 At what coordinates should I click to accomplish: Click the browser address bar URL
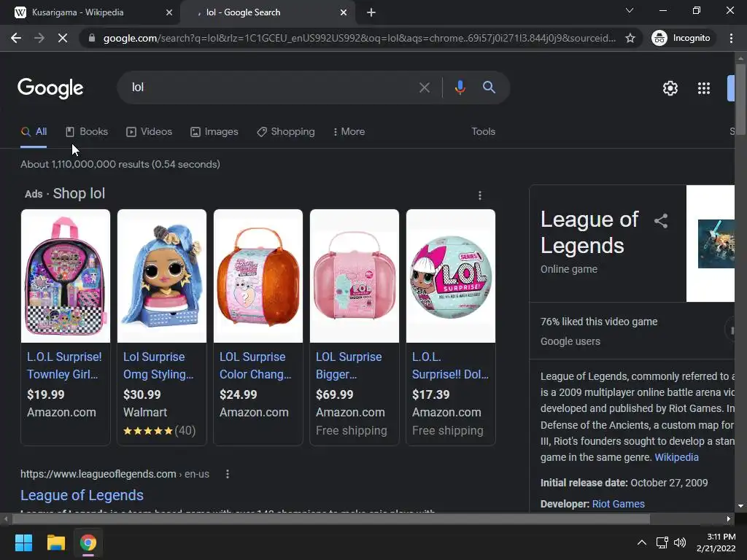click(x=359, y=38)
